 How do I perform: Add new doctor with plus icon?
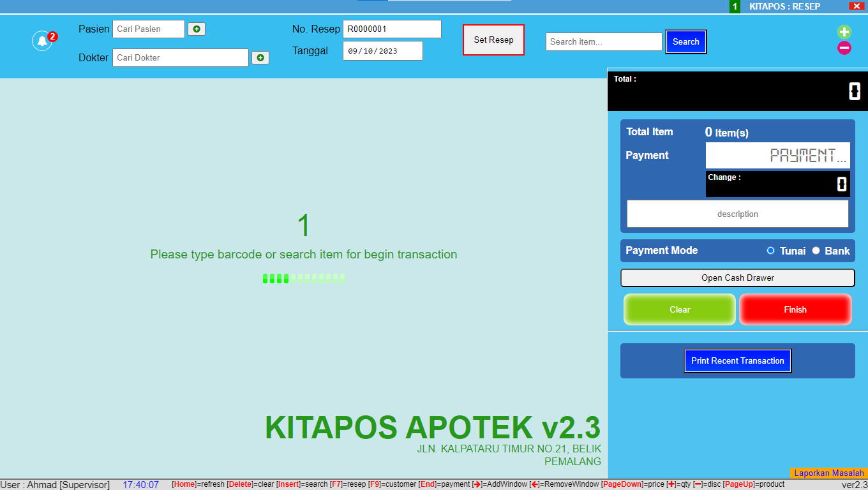coord(260,57)
